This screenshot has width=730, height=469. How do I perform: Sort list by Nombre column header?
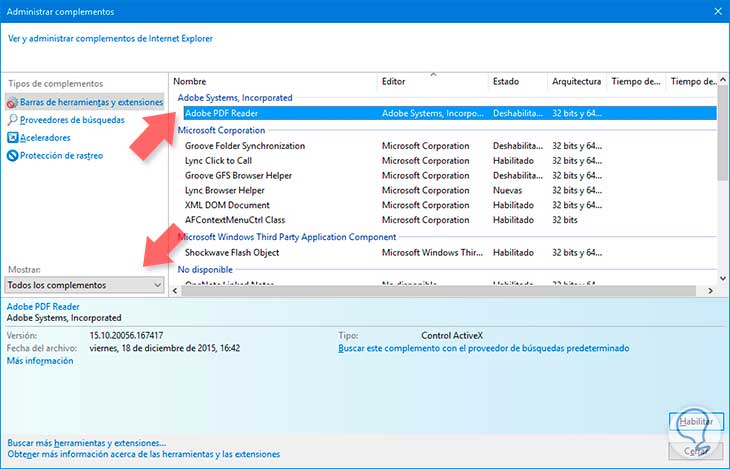pos(189,82)
